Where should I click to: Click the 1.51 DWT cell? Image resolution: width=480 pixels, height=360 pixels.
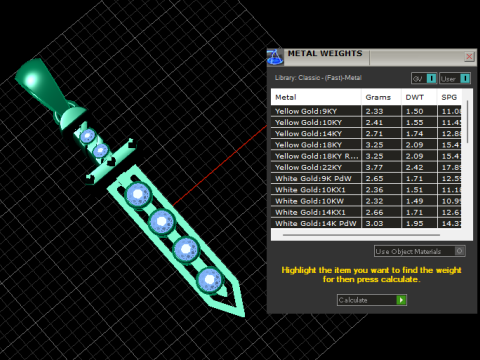[419, 190]
